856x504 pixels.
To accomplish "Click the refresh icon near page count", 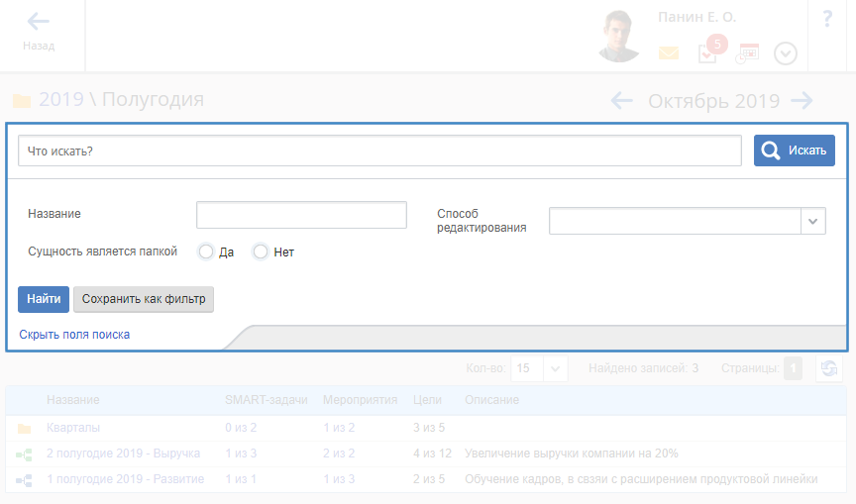I will [828, 368].
